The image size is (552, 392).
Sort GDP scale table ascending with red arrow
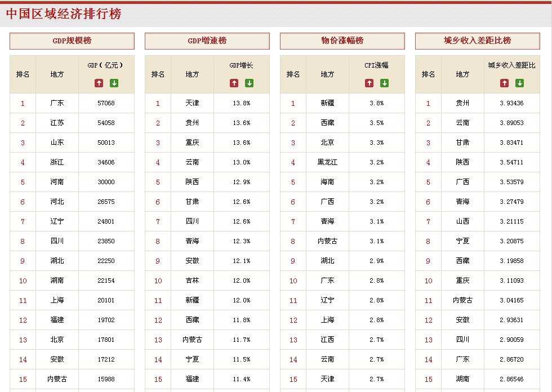pos(99,83)
